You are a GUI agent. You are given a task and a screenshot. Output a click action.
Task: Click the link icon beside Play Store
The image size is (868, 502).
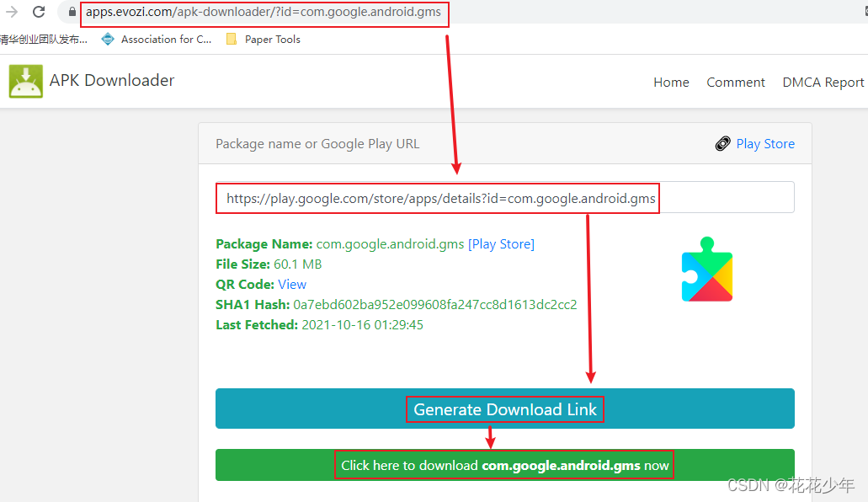[723, 144]
